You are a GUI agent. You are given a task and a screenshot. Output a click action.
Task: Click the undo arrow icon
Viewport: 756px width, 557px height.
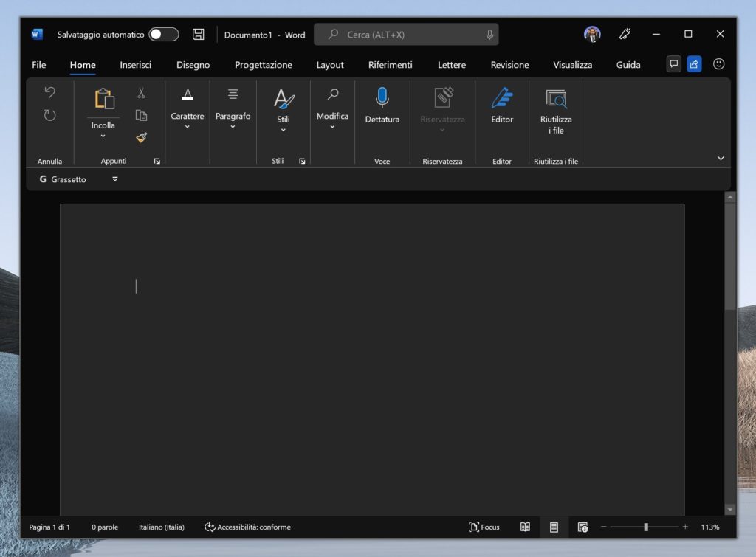49,92
